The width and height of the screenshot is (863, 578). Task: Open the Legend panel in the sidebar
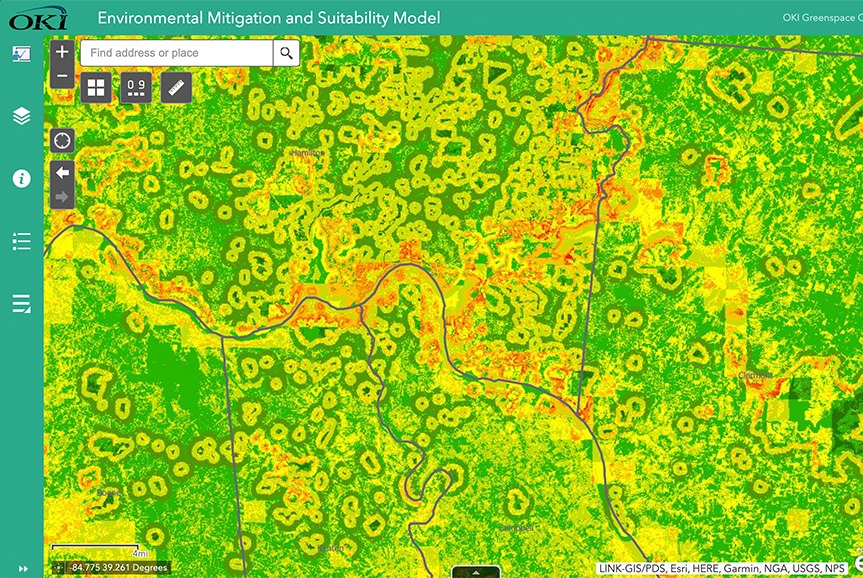click(x=20, y=240)
